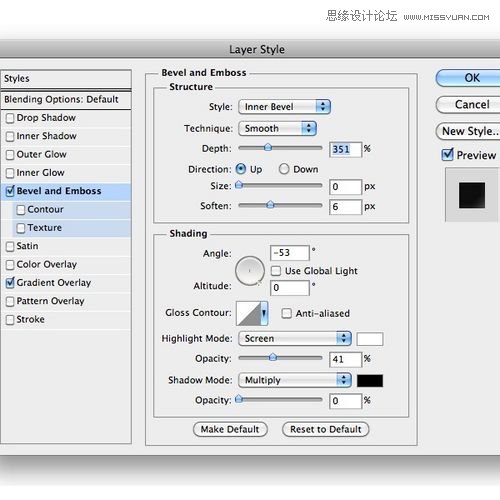Click the Size value field

point(345,187)
